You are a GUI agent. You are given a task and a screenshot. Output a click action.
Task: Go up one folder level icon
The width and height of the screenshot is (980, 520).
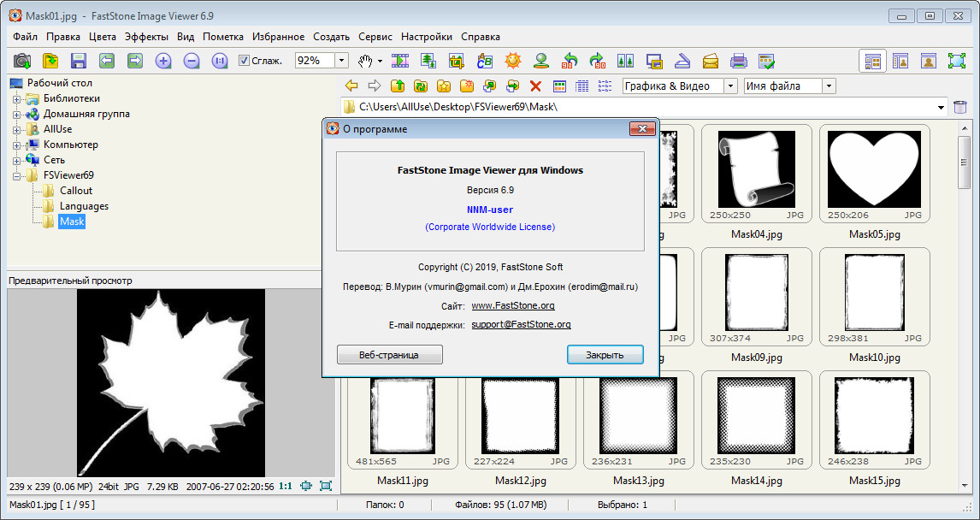point(398,86)
